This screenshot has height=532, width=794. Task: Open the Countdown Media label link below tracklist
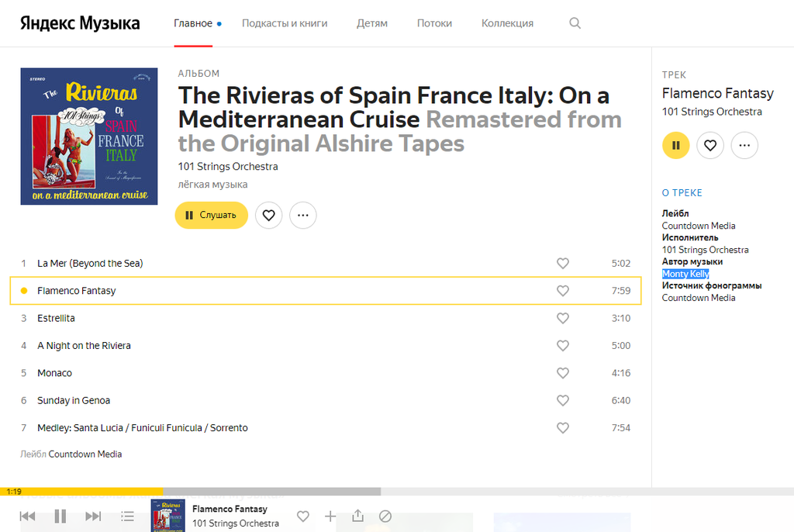85,454
